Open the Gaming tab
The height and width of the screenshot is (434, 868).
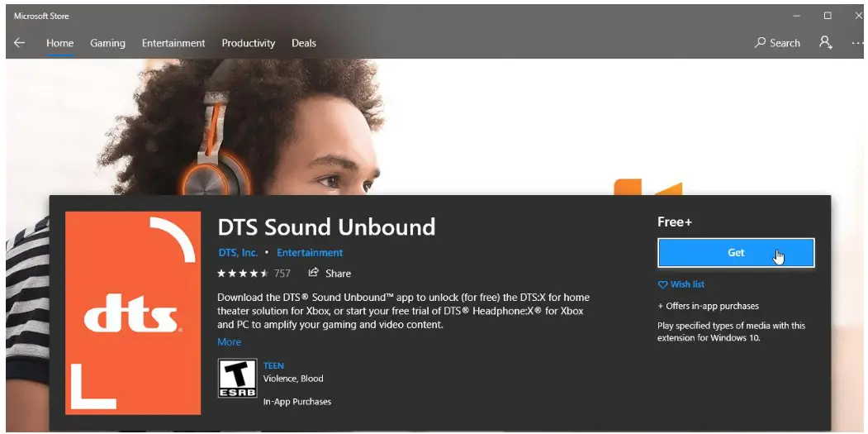[x=107, y=43]
